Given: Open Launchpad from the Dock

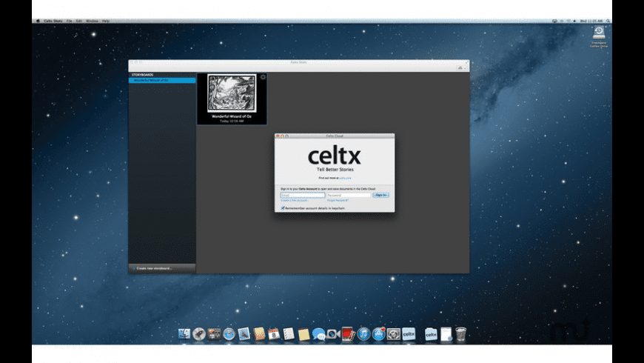Looking at the screenshot, I should coord(199,334).
